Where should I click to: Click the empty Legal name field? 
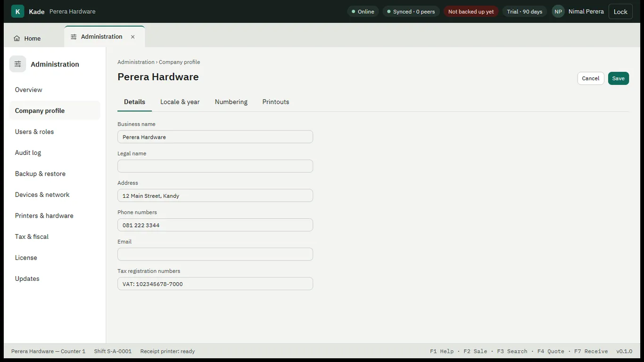[215, 166]
